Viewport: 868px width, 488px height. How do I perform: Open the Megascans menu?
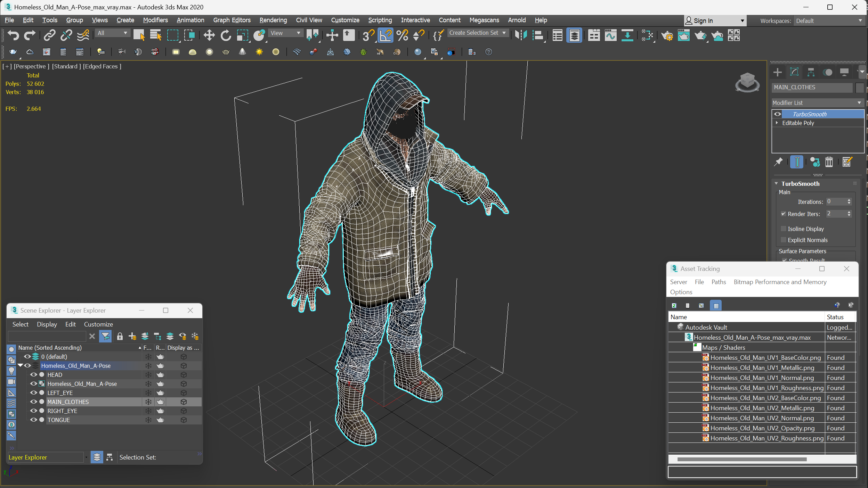coord(484,20)
